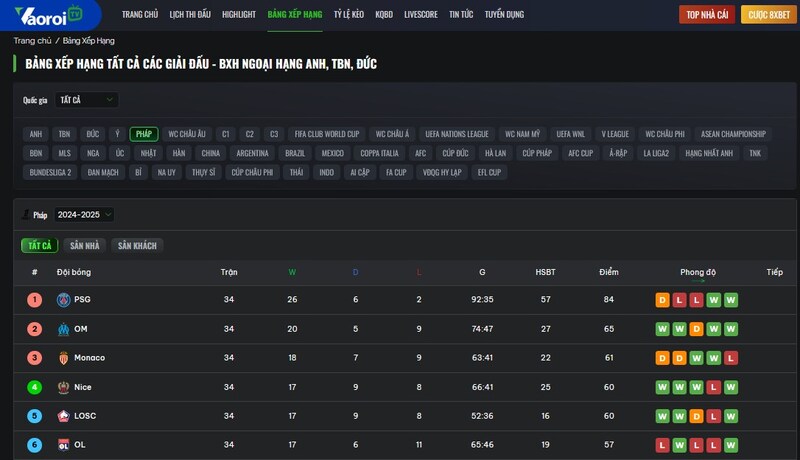
Task: Select the La Liga2 chip
Action: [656, 153]
